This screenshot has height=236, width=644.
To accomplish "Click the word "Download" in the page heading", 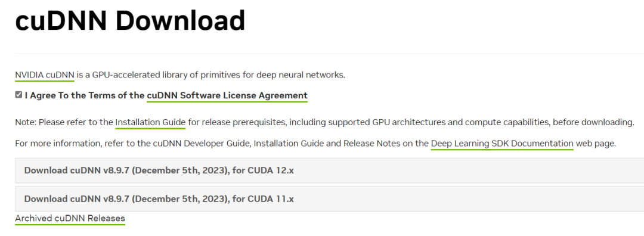I will (180, 20).
